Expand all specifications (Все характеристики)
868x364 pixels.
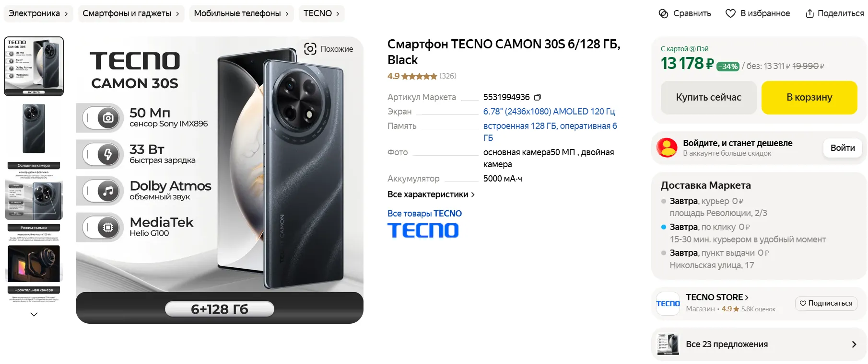(431, 194)
